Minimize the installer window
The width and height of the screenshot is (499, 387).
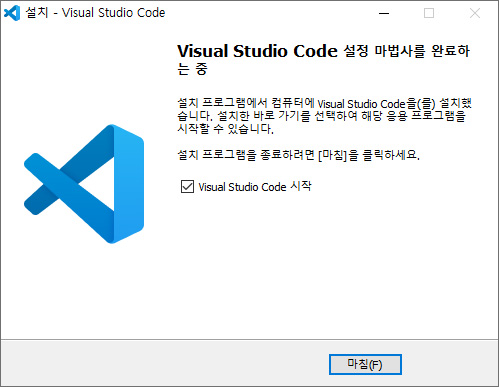click(x=384, y=13)
